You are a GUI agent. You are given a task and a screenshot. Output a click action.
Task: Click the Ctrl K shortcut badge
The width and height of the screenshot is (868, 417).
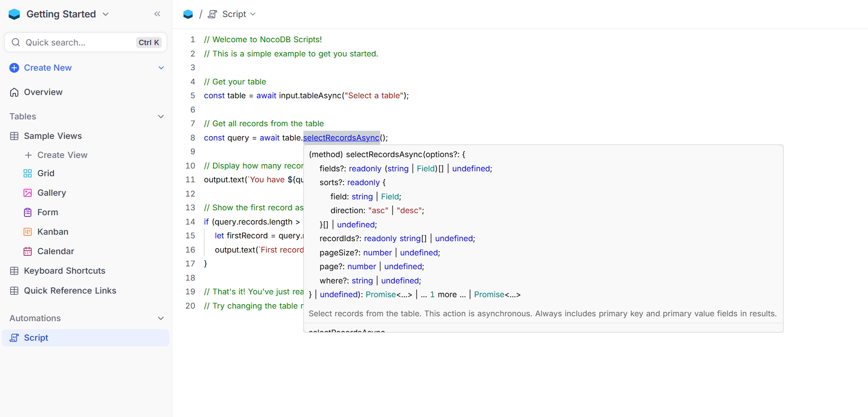[x=149, y=43]
